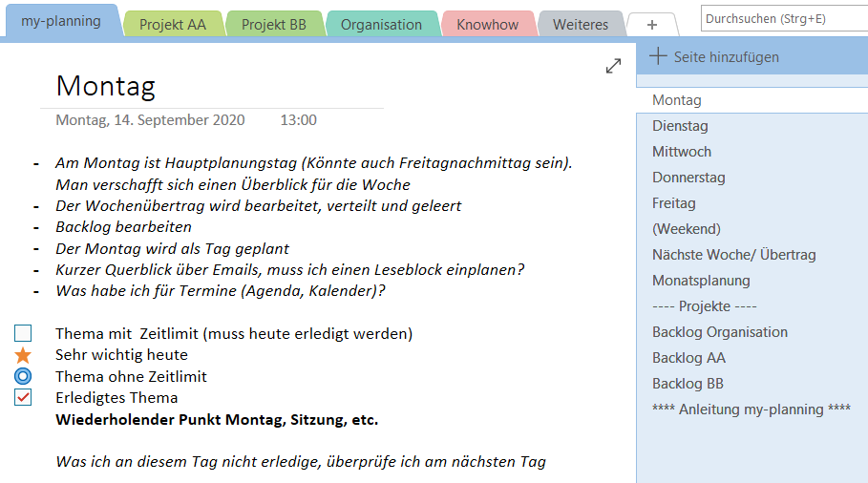
Task: Select the Organisation section tab
Action: (381, 25)
